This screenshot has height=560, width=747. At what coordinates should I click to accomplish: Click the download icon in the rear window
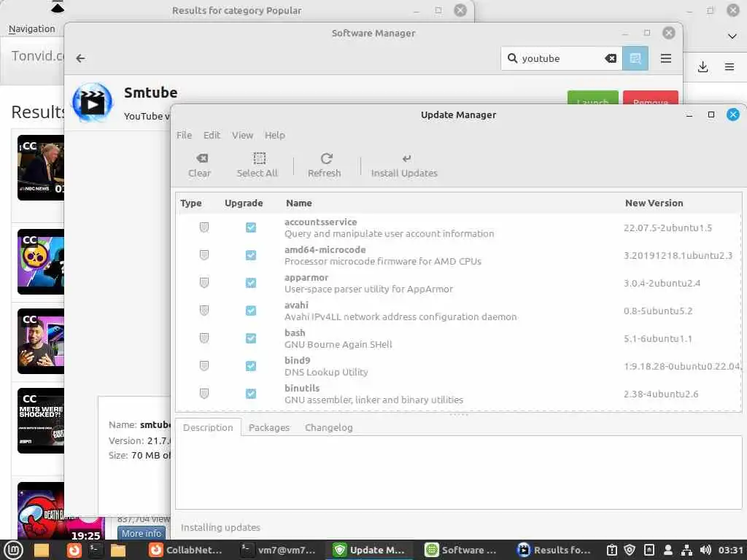pyautogui.click(x=703, y=66)
